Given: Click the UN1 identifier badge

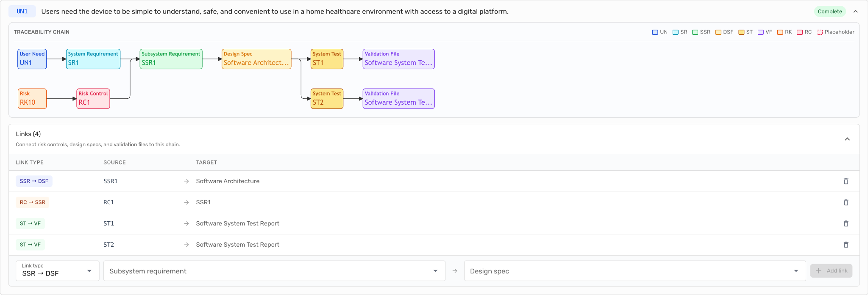Looking at the screenshot, I should point(22,11).
